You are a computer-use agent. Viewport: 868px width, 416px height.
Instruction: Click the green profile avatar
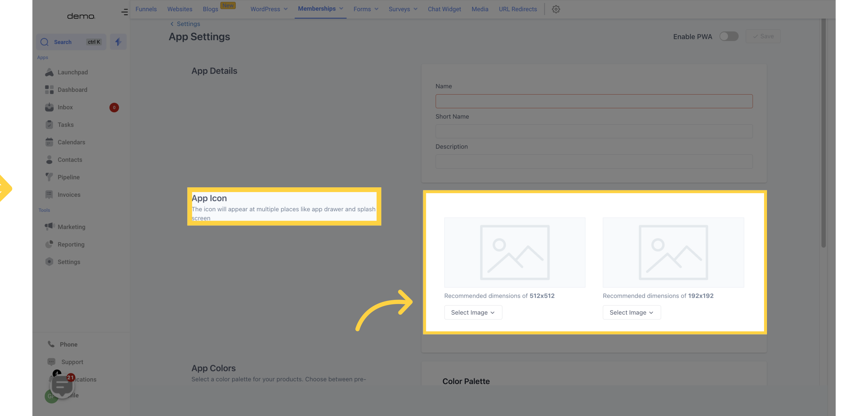point(51,396)
